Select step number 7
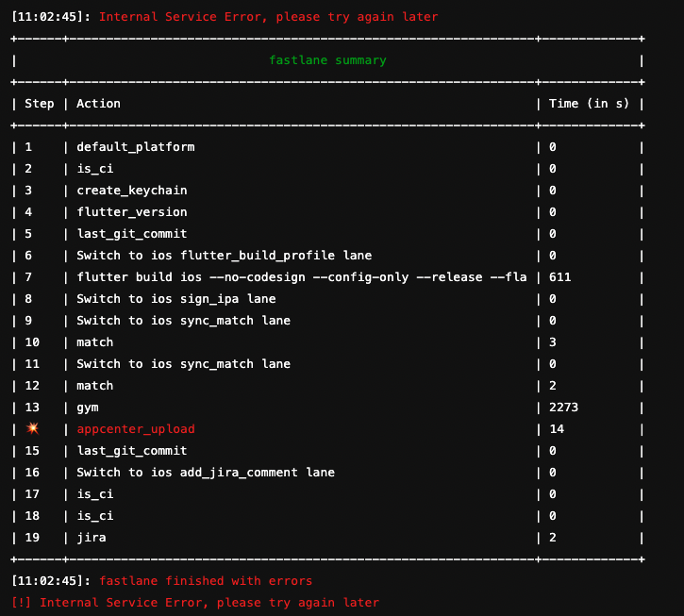 [x=28, y=277]
